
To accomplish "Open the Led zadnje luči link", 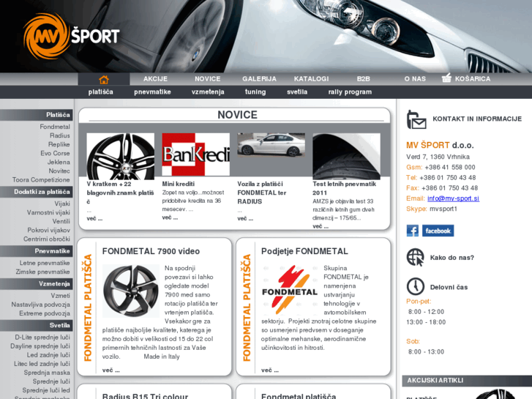I will (48, 355).
